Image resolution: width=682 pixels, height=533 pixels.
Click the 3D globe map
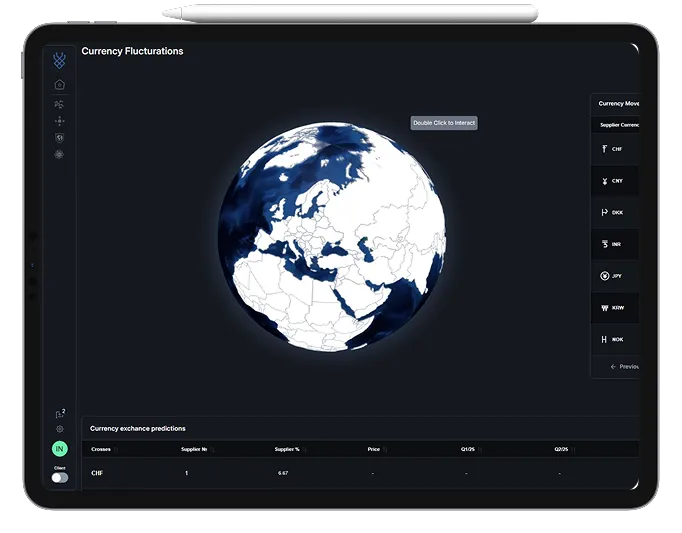pos(331,237)
